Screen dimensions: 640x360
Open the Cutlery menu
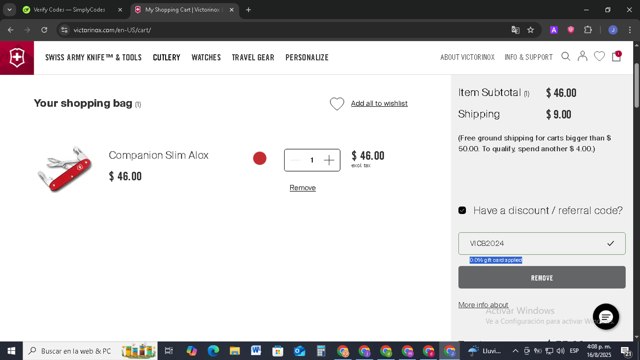tap(167, 58)
